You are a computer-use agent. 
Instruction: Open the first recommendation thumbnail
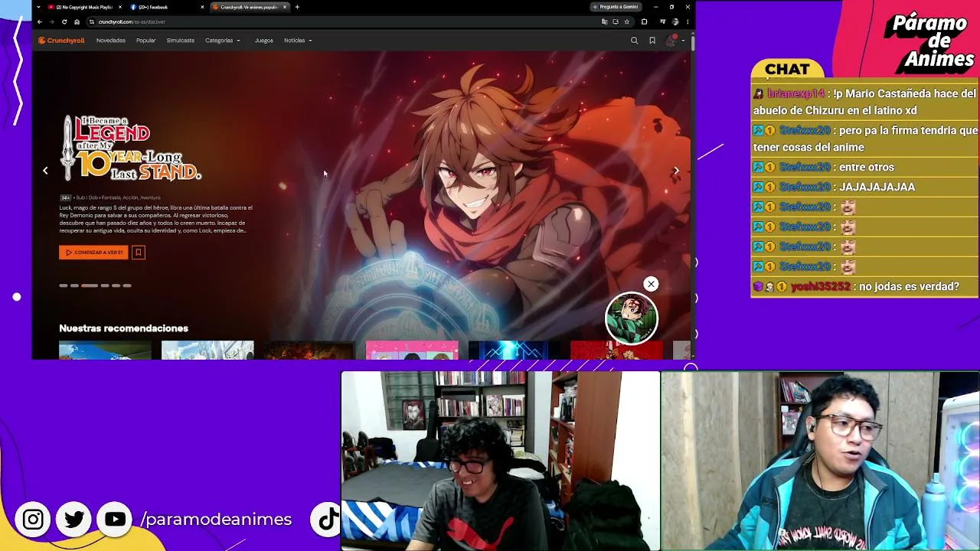click(x=105, y=350)
